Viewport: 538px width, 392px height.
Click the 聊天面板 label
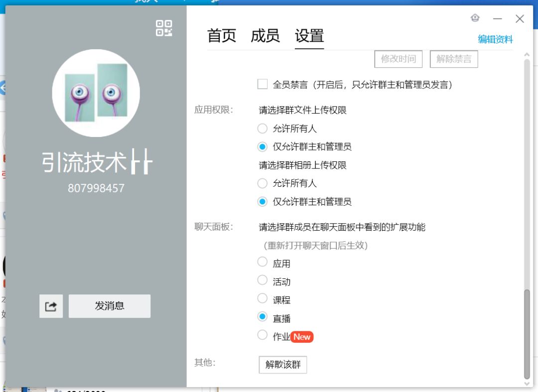[x=213, y=227]
